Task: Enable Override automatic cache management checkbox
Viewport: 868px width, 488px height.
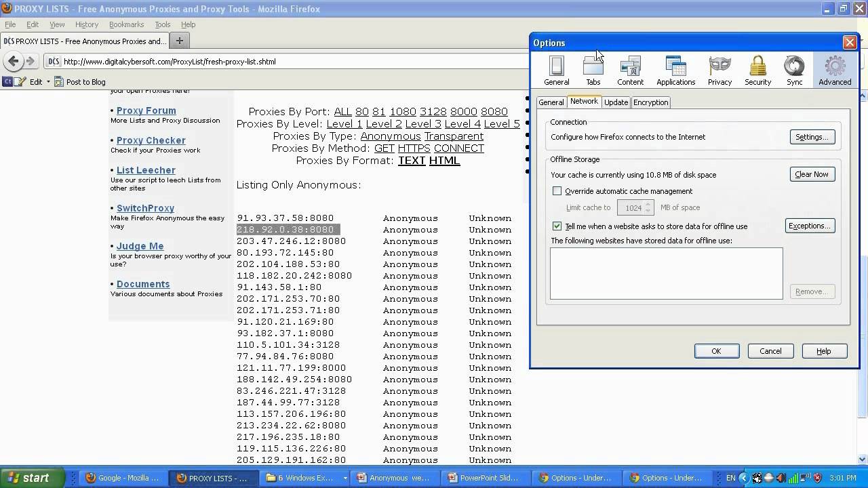Action: (557, 191)
